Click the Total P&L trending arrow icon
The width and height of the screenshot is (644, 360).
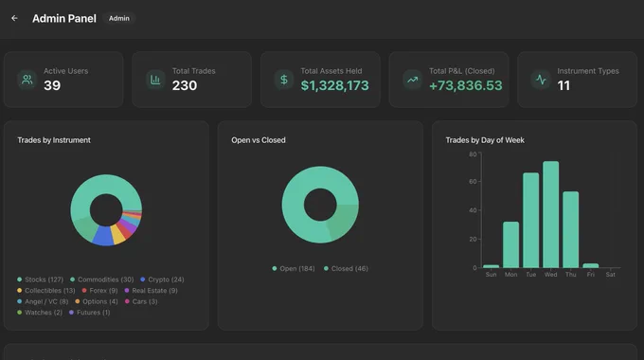point(412,80)
